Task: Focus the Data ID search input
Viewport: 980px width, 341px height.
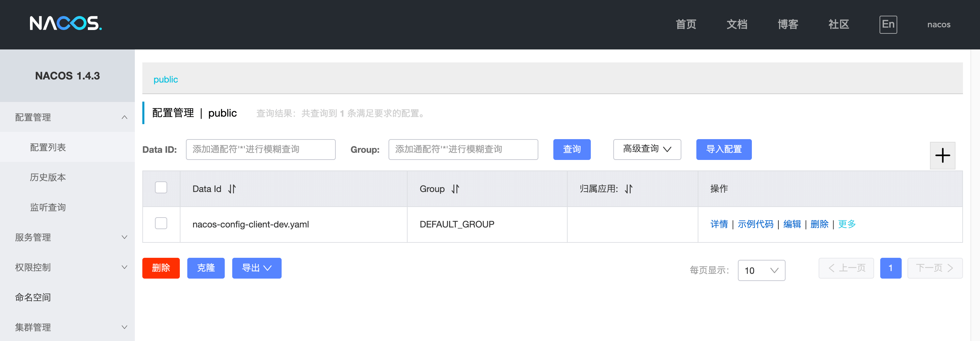Action: click(x=260, y=149)
